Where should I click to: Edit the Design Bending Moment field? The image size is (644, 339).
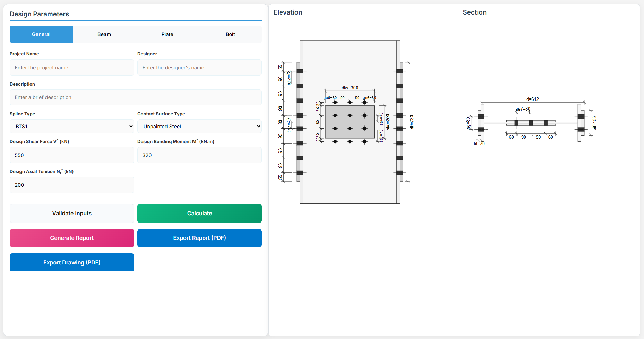[199, 155]
